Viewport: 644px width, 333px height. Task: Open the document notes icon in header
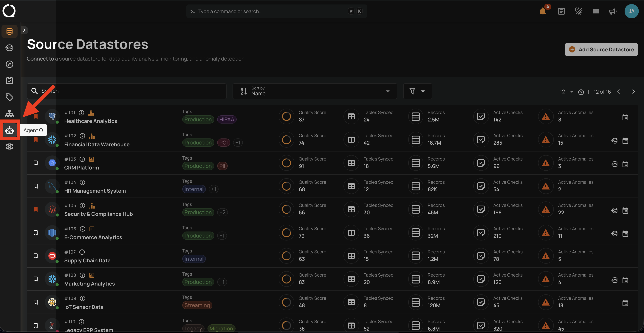561,11
